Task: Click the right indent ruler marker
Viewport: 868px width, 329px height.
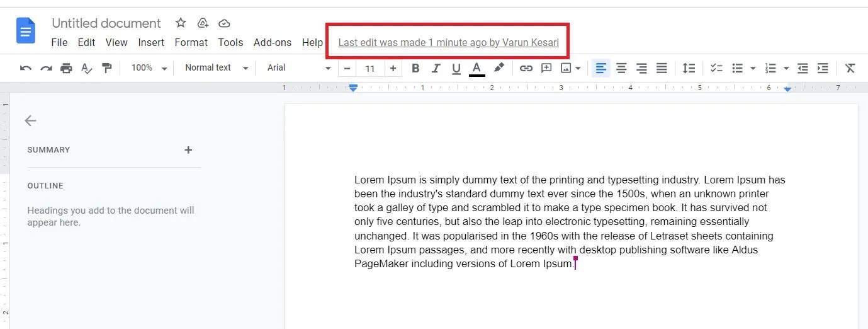Action: coord(787,89)
